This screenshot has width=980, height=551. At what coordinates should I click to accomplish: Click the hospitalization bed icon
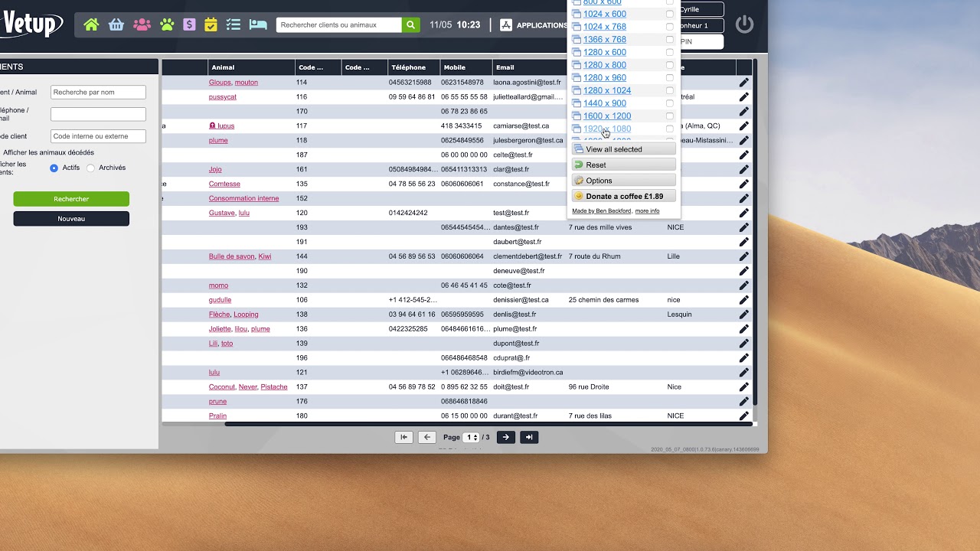pos(258,24)
